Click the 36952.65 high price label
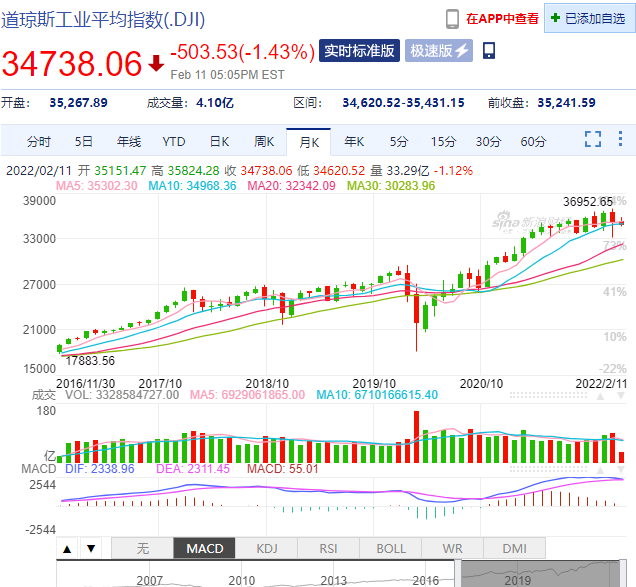 click(x=588, y=202)
